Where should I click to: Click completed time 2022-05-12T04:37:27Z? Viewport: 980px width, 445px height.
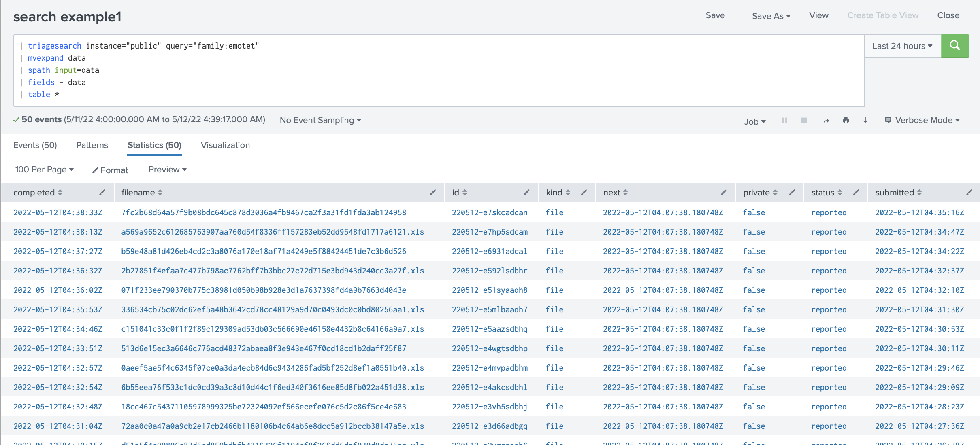(x=58, y=251)
